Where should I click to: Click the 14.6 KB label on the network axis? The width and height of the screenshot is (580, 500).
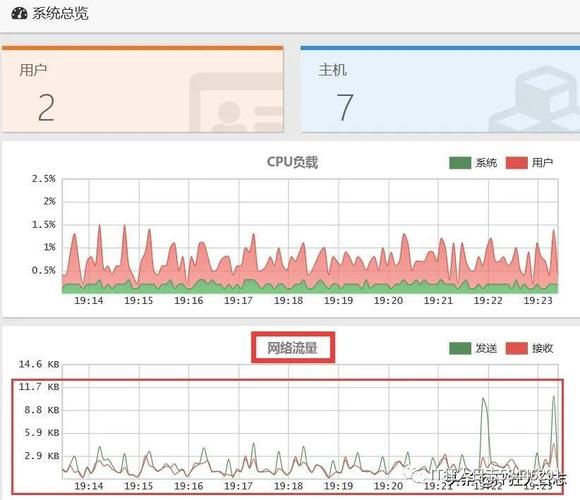(39, 364)
